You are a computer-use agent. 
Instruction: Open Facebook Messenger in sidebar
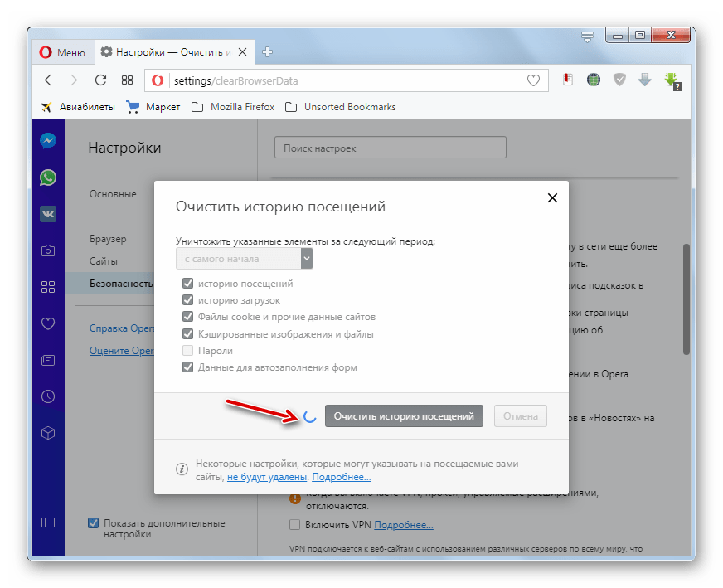pos(48,141)
